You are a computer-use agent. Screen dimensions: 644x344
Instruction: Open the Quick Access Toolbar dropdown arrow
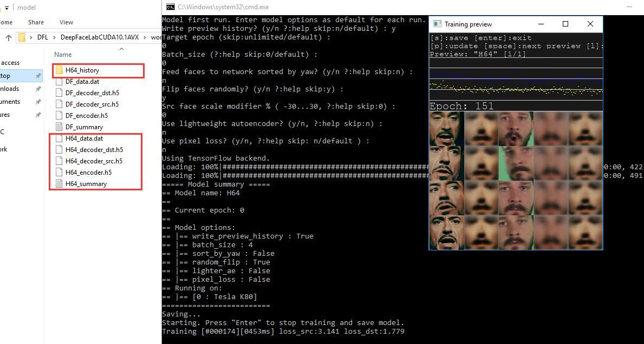[x=6, y=8]
